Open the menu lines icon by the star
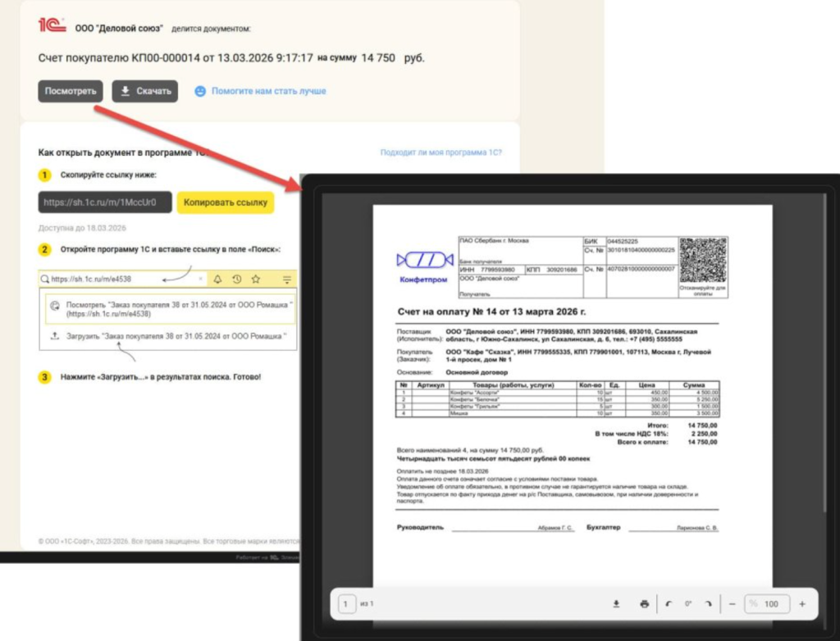The image size is (840, 641). click(287, 279)
